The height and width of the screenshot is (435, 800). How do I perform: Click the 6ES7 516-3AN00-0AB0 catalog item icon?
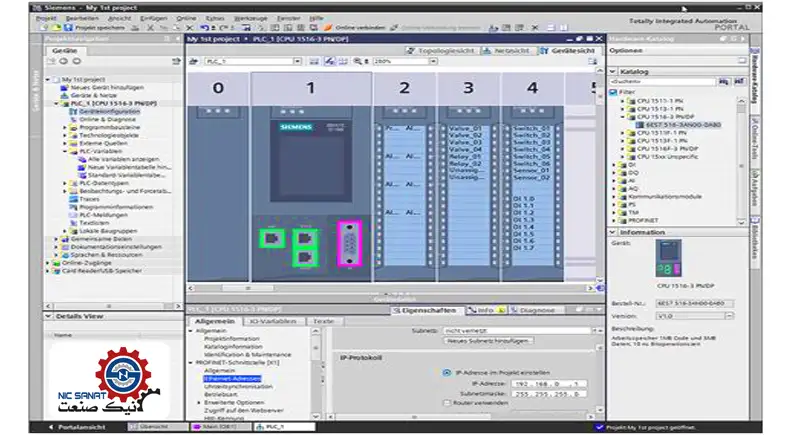point(640,124)
